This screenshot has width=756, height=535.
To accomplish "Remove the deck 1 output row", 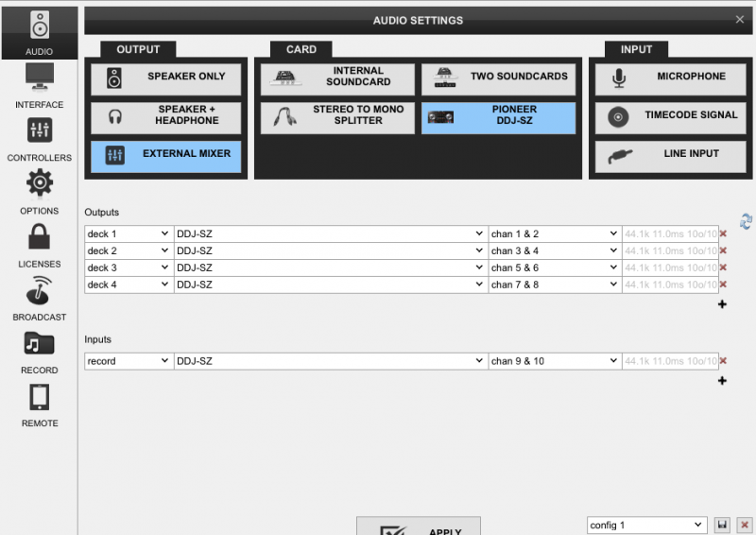I will [x=723, y=234].
